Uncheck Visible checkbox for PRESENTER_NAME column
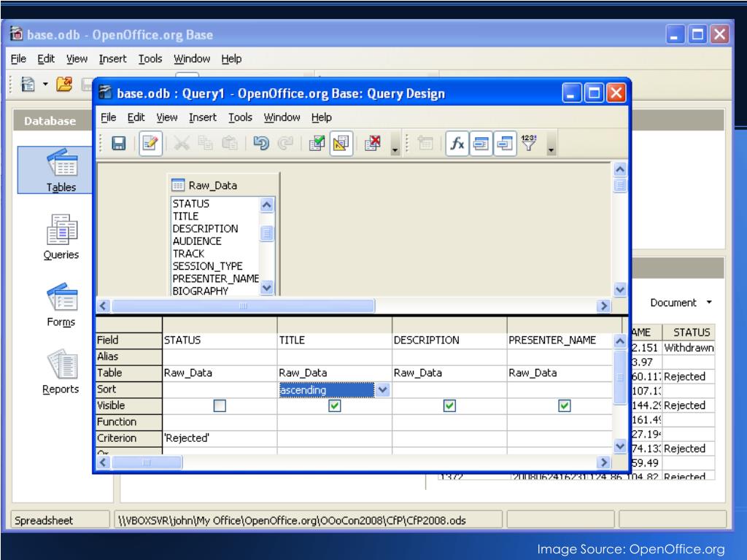The image size is (747, 560). click(565, 405)
